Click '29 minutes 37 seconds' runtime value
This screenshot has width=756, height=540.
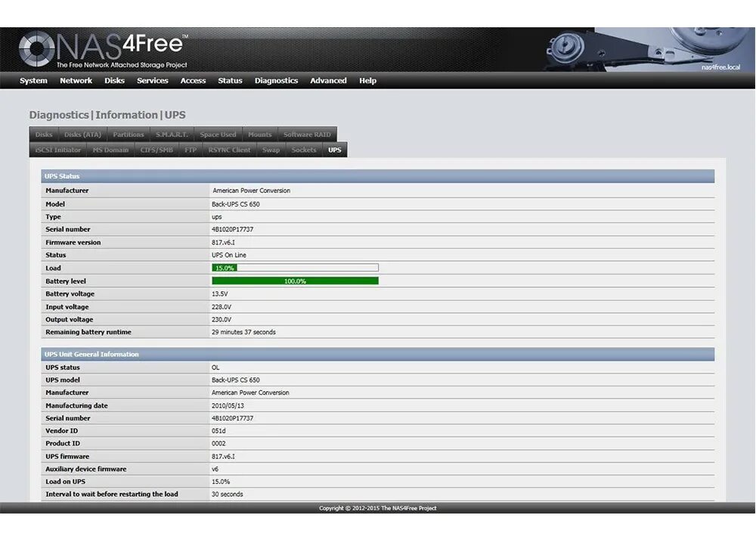pyautogui.click(x=243, y=332)
